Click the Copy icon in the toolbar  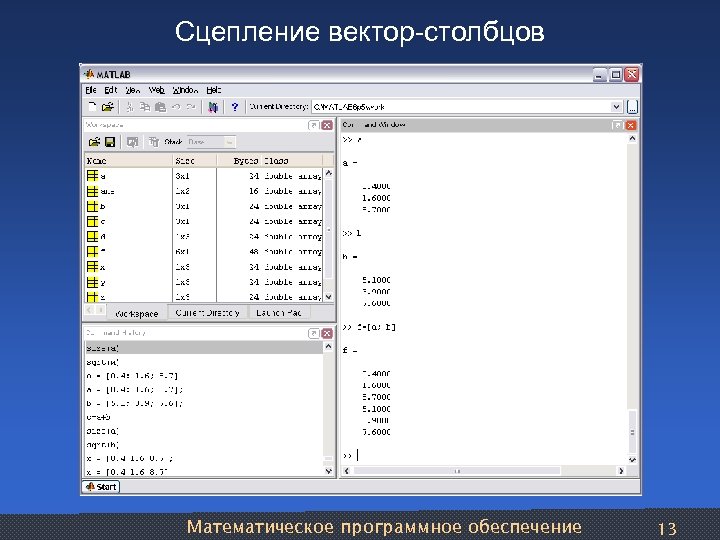pos(145,107)
